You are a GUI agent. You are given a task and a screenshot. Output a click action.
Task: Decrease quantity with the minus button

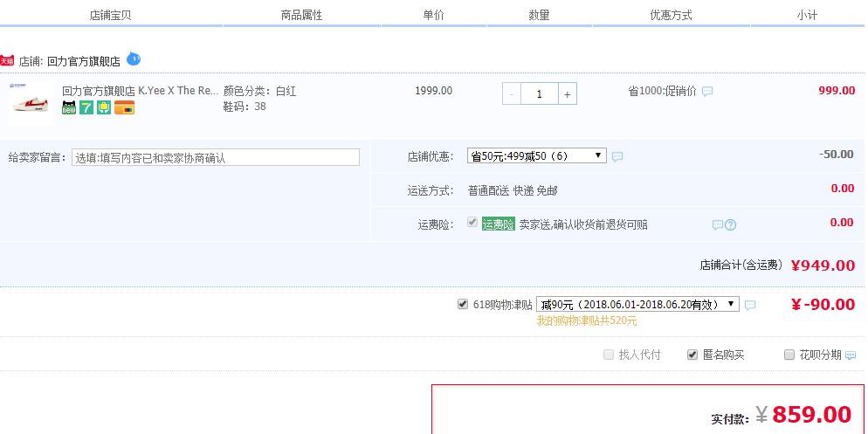click(512, 93)
